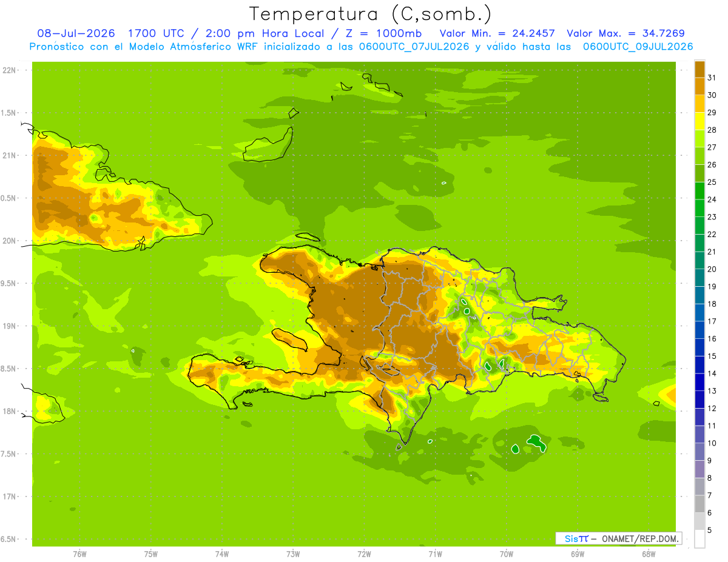
Task: Pick the gray swatch between 6 and 7
Action: coord(699,504)
